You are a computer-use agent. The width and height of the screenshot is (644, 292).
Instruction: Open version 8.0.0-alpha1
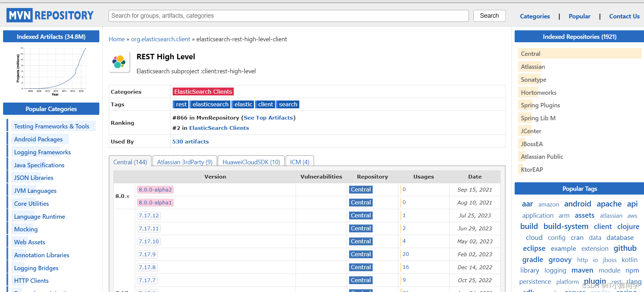(155, 202)
